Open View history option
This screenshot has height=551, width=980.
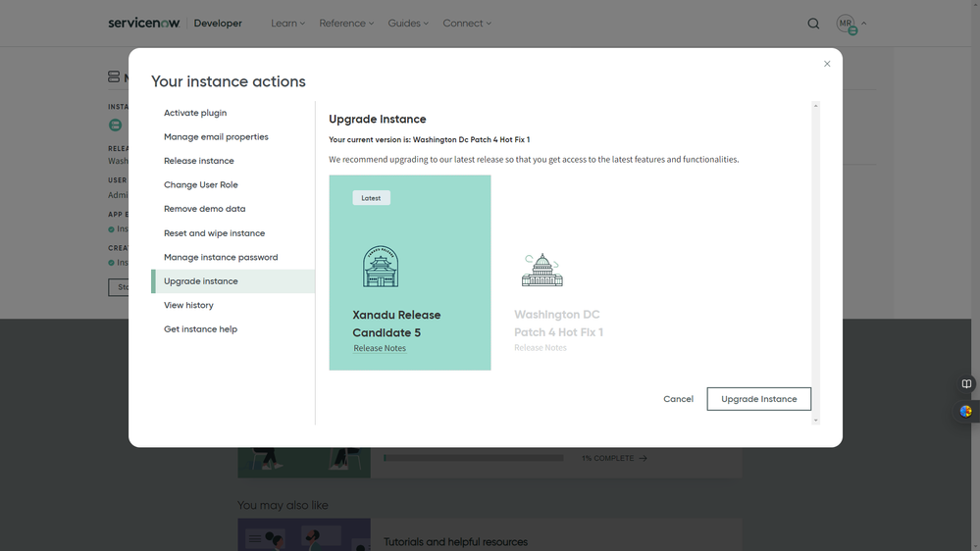188,305
